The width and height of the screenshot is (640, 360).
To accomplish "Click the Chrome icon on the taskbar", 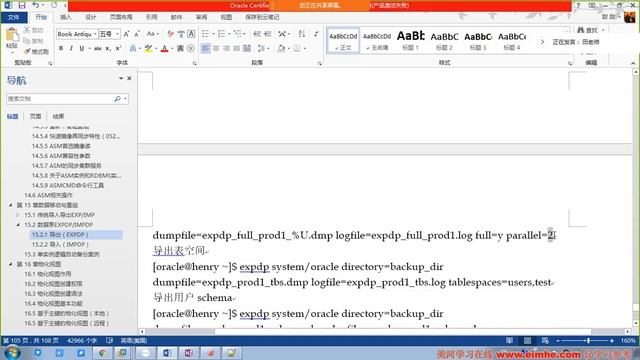I will coord(102,353).
